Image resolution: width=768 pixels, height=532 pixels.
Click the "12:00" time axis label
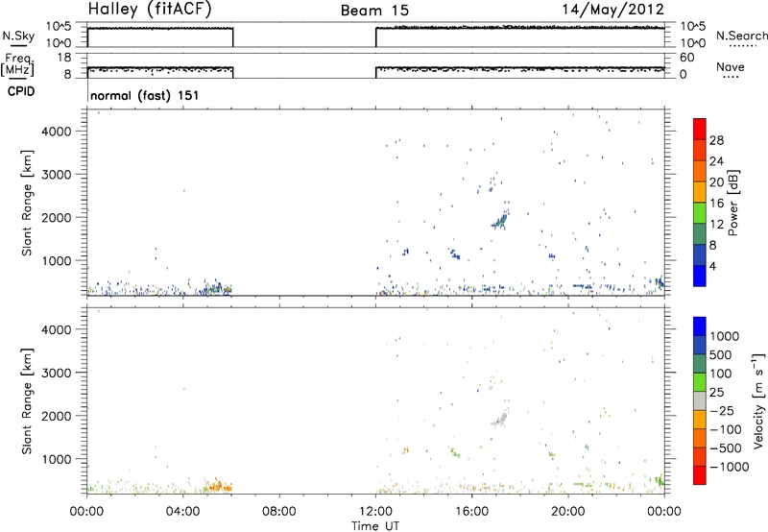pyautogui.click(x=375, y=512)
